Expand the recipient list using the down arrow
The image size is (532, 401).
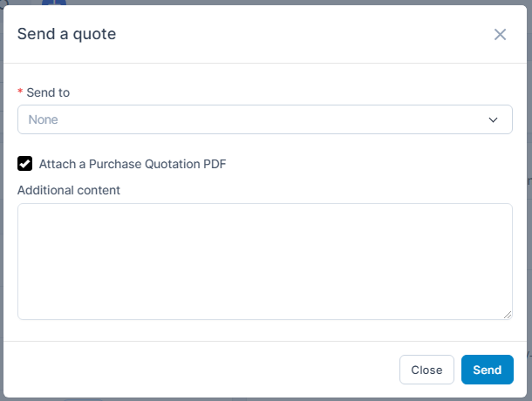(x=493, y=119)
